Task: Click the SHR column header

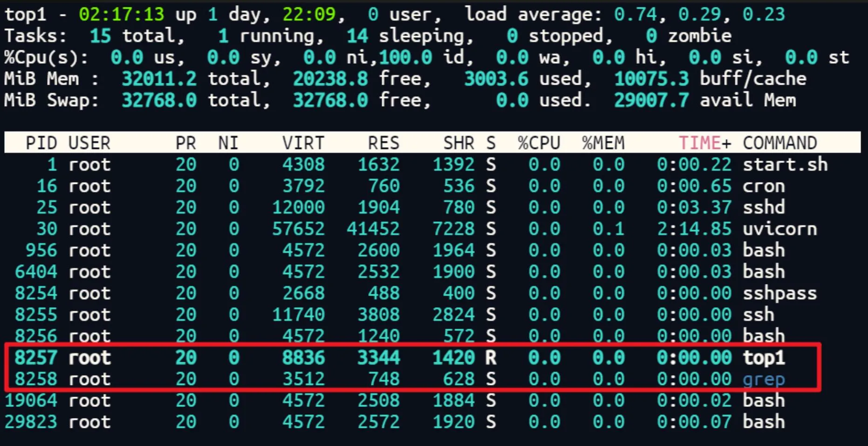Action: click(458, 143)
